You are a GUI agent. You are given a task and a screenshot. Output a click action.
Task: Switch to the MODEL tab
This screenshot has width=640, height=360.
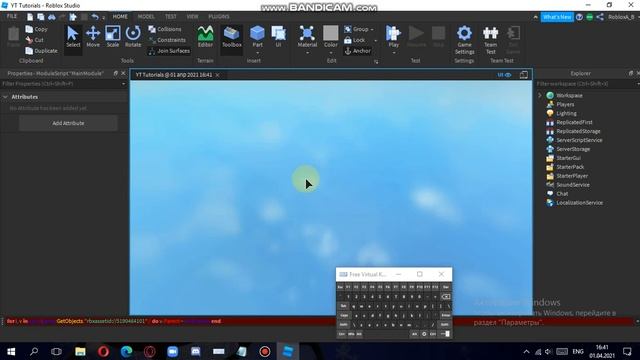coord(146,17)
